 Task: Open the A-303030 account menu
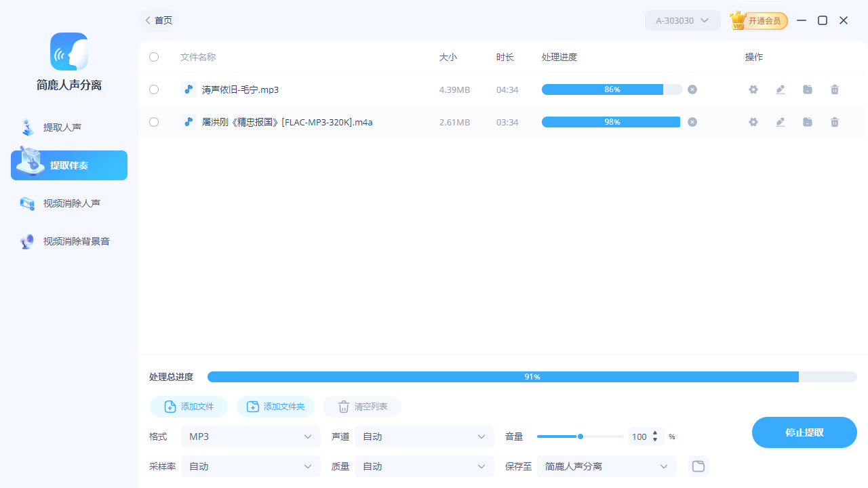[682, 20]
